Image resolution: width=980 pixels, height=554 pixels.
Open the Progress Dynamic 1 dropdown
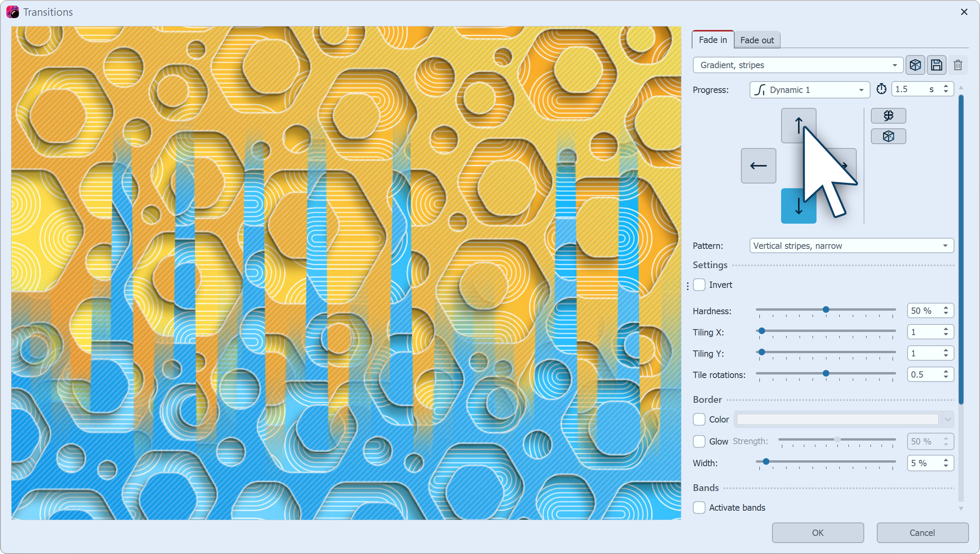[809, 90]
